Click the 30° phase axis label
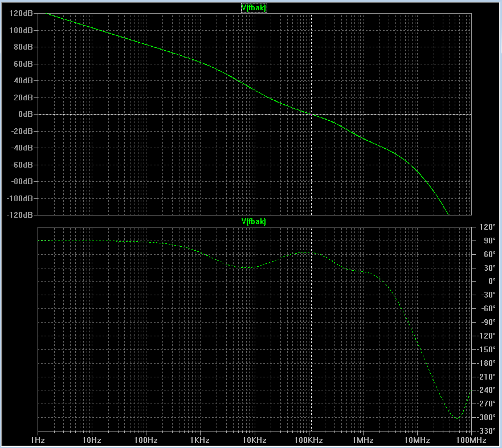Viewport: 502px width, 448px height. pos(489,268)
